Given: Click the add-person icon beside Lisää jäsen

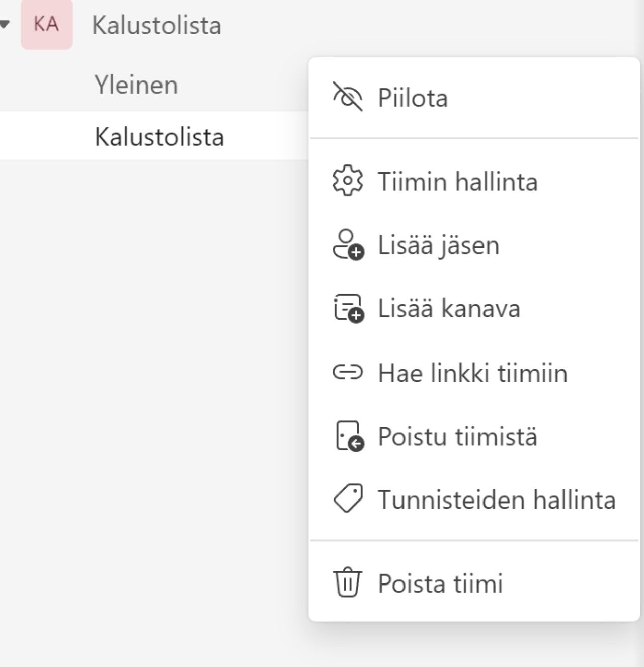Looking at the screenshot, I should pos(348,244).
